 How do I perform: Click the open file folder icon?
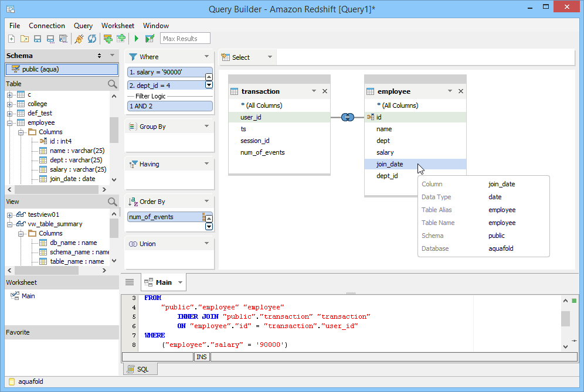coord(25,39)
